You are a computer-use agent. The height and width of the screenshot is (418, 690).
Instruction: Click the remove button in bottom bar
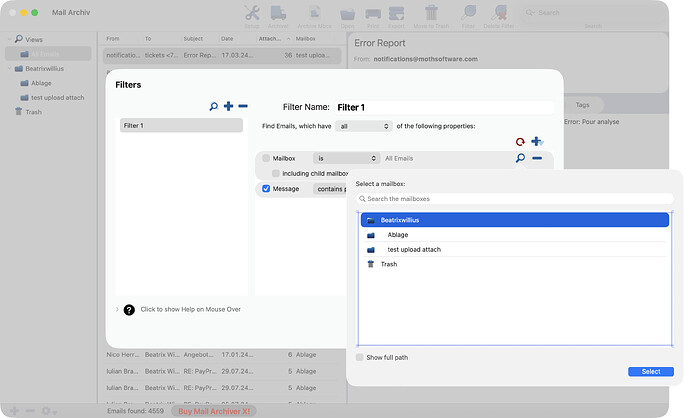[x=30, y=411]
